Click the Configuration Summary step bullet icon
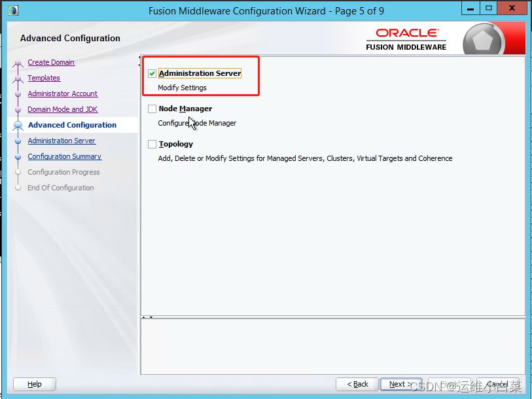Screen dimensions: 532x399 coord(18,156)
